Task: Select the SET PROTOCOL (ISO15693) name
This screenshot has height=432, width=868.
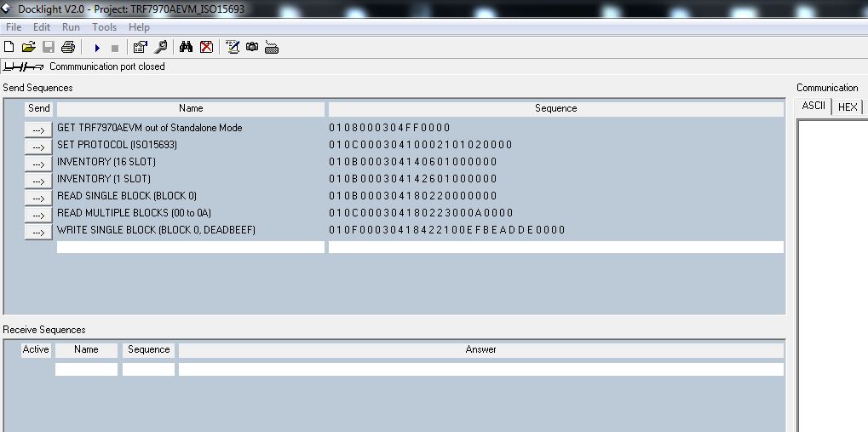Action: [x=117, y=145]
